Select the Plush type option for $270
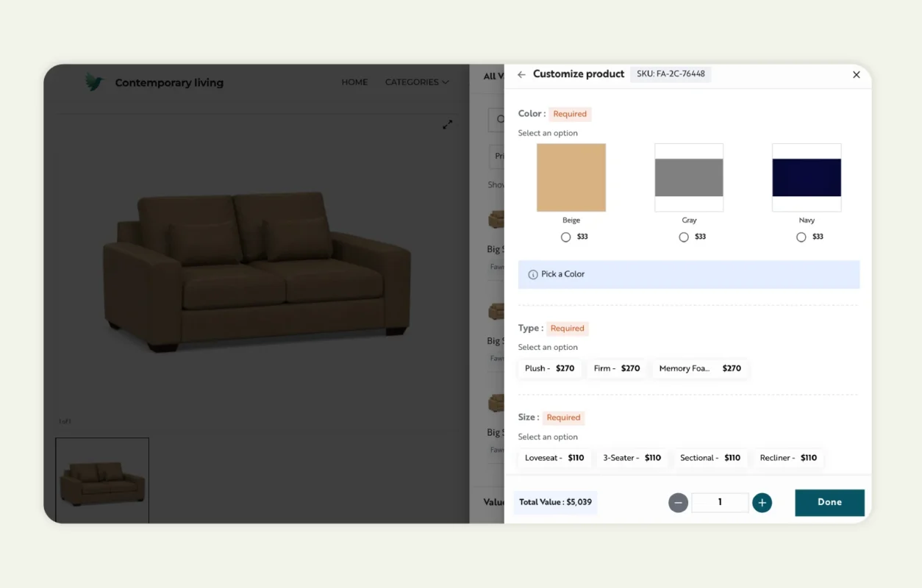The height and width of the screenshot is (588, 922). (x=549, y=368)
